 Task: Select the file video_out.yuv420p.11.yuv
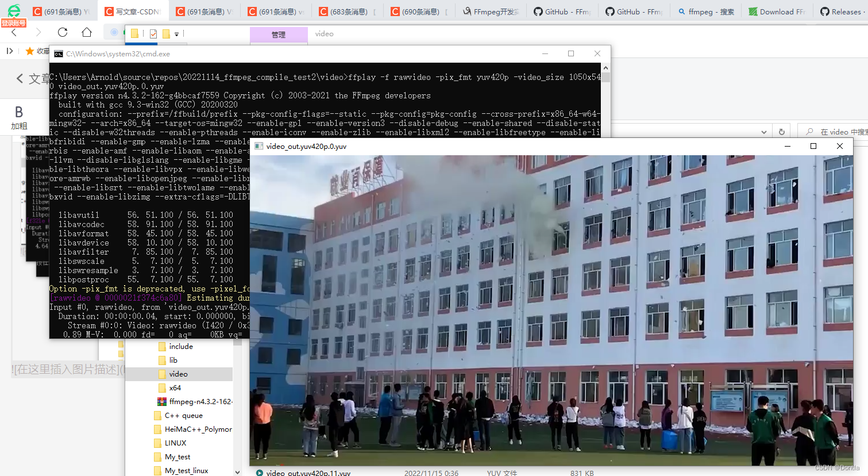pos(308,473)
